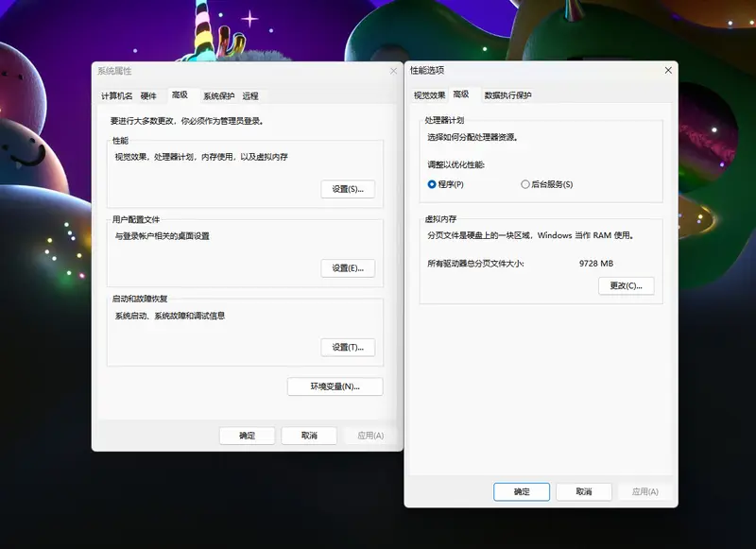Click the 虚拟内存 group label

pos(440,219)
